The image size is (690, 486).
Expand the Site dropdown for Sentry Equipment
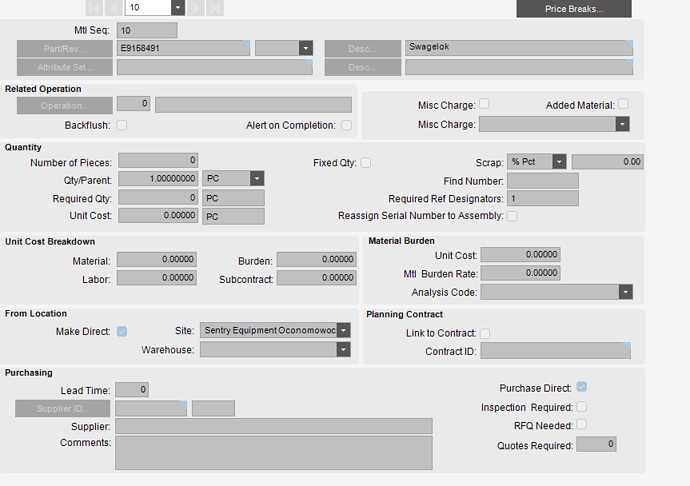pos(344,330)
